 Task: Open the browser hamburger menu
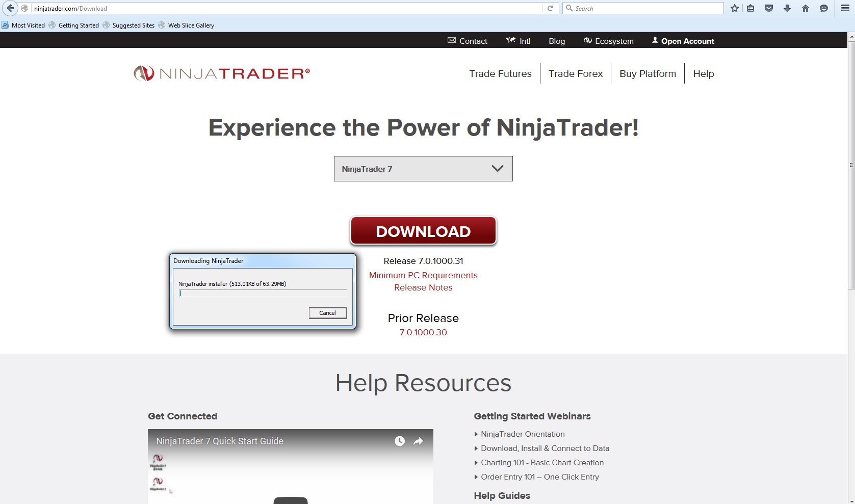pos(845,8)
